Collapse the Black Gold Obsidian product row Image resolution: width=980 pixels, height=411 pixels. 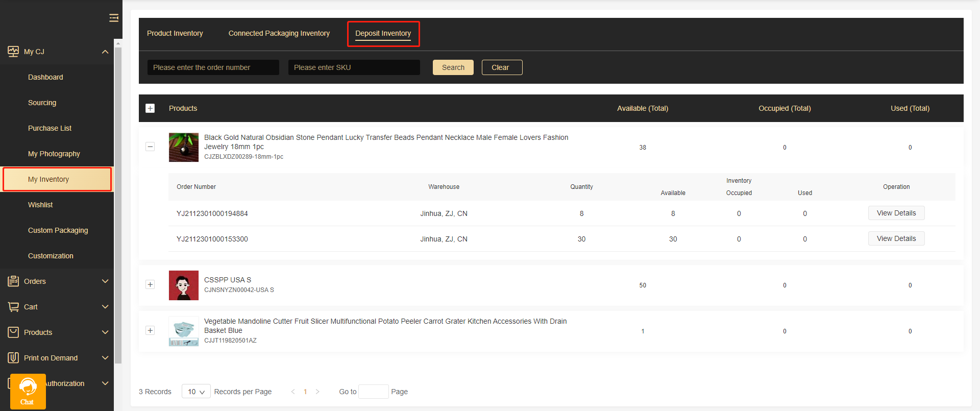coord(150,147)
